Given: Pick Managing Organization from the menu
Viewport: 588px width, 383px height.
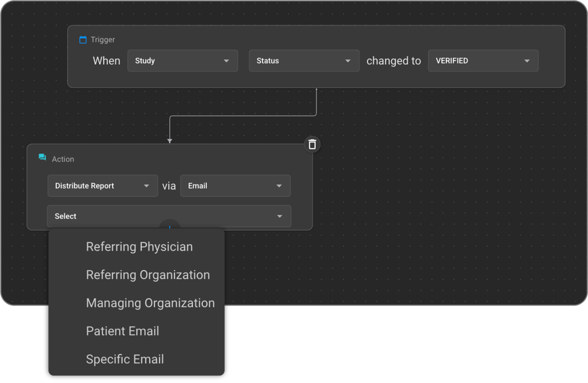Looking at the screenshot, I should [151, 303].
